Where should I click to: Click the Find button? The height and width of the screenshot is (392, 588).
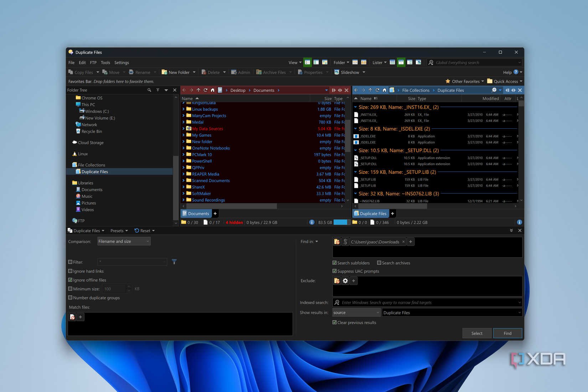pos(507,334)
